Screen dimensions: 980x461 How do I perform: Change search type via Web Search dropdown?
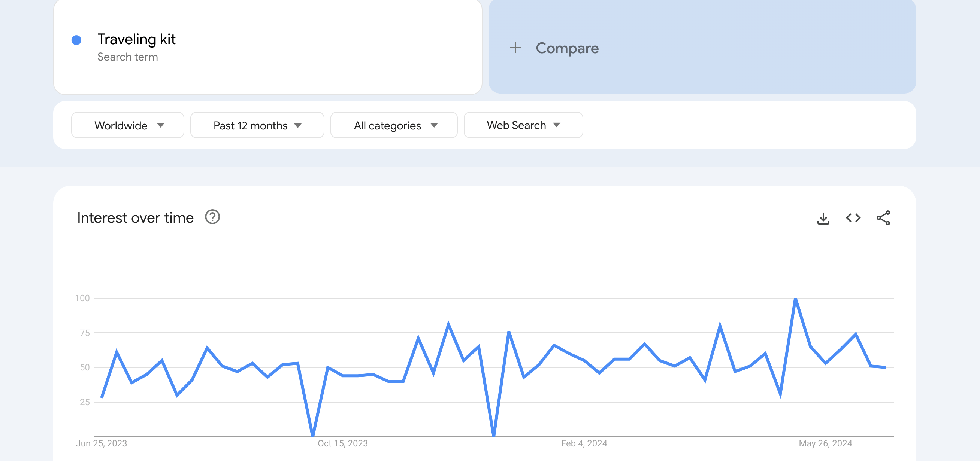point(523,125)
